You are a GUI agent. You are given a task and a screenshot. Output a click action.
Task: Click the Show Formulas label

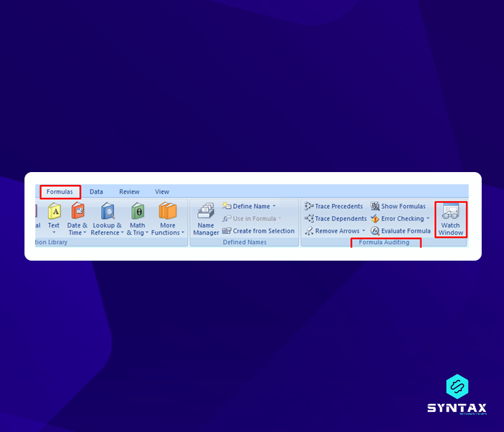[403, 207]
